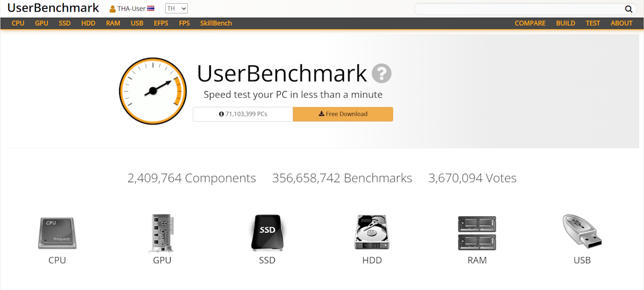Select COMPARE in the top navigation
This screenshot has width=644, height=290.
point(530,23)
